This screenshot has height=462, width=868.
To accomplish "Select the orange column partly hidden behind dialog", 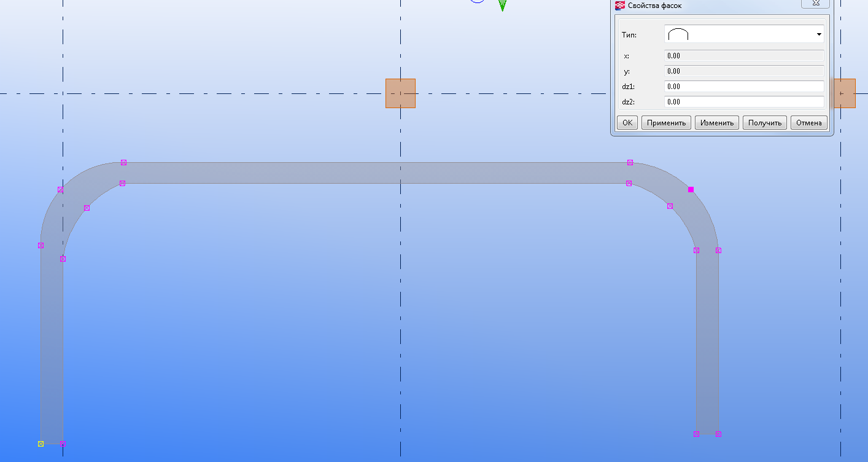I will [845, 93].
